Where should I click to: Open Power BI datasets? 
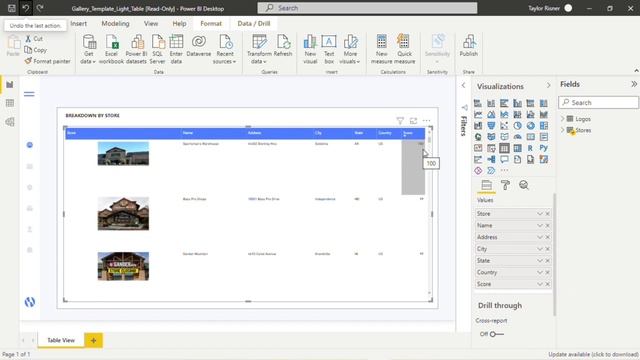pos(136,49)
